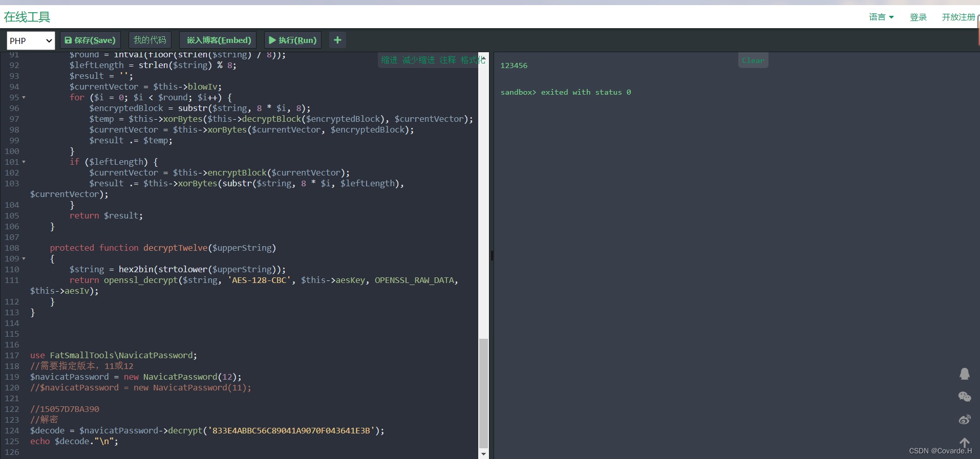Click the editor scrollbar down arrow
The height and width of the screenshot is (459, 980).
(x=483, y=454)
